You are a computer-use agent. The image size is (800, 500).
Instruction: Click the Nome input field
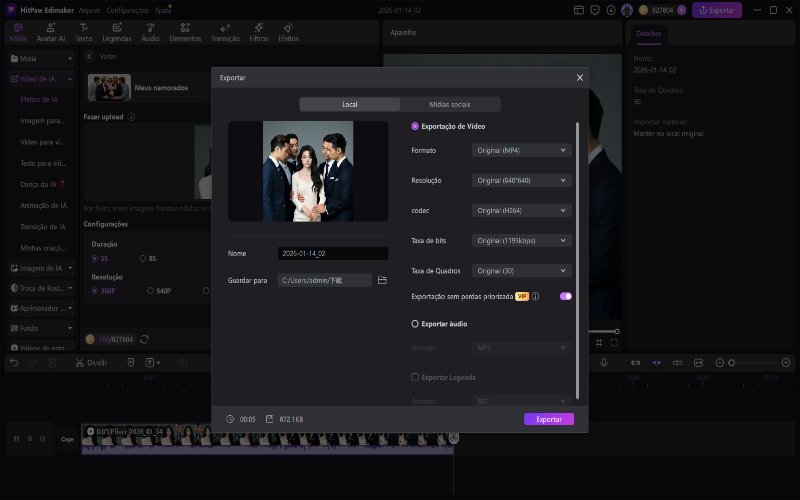[333, 254]
